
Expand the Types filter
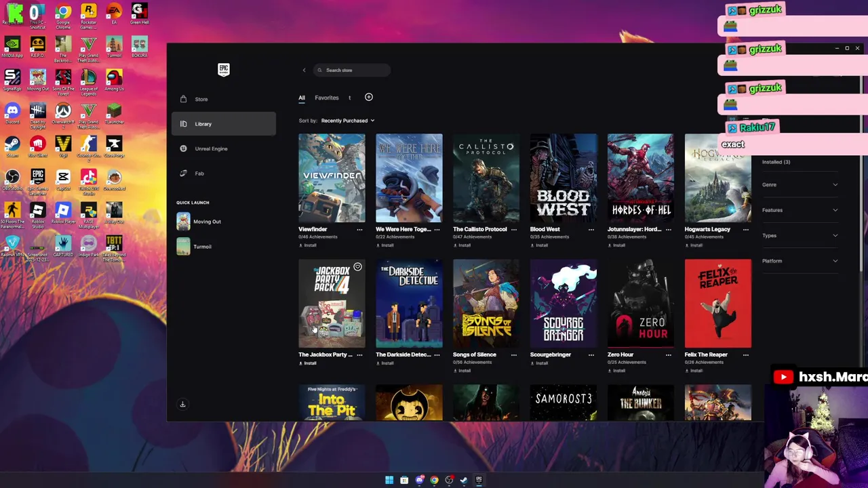pyautogui.click(x=800, y=235)
